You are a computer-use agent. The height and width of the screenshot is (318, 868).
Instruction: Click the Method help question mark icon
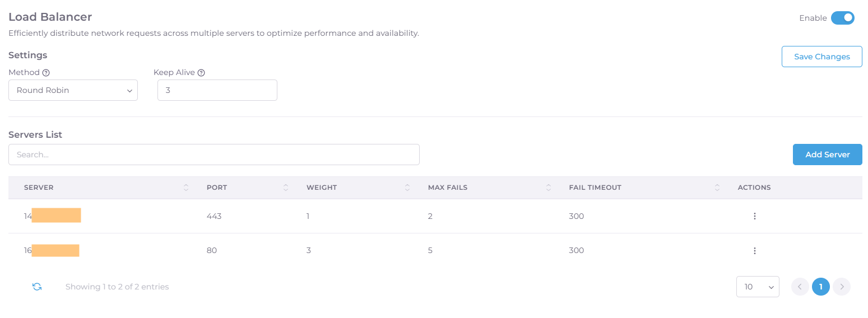46,73
